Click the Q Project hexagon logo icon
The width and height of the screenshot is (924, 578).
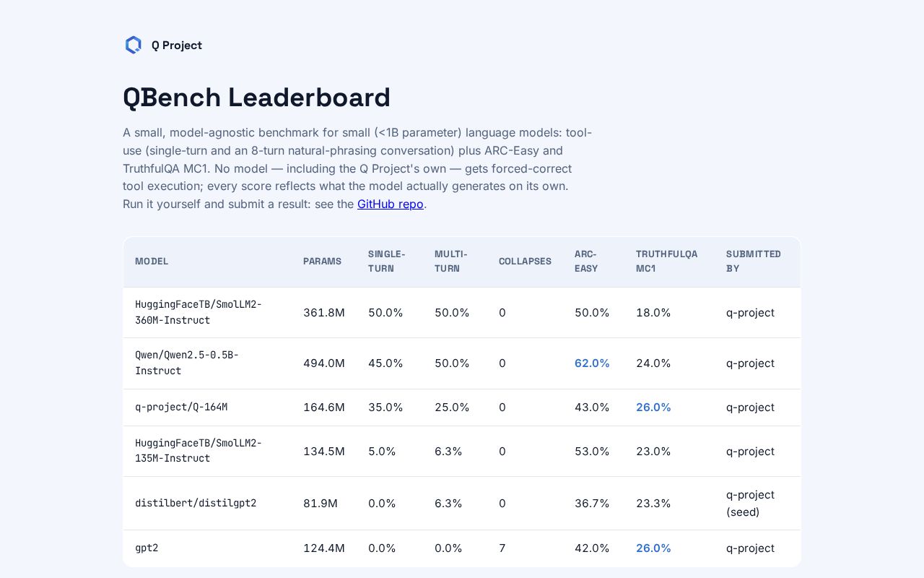(x=134, y=45)
